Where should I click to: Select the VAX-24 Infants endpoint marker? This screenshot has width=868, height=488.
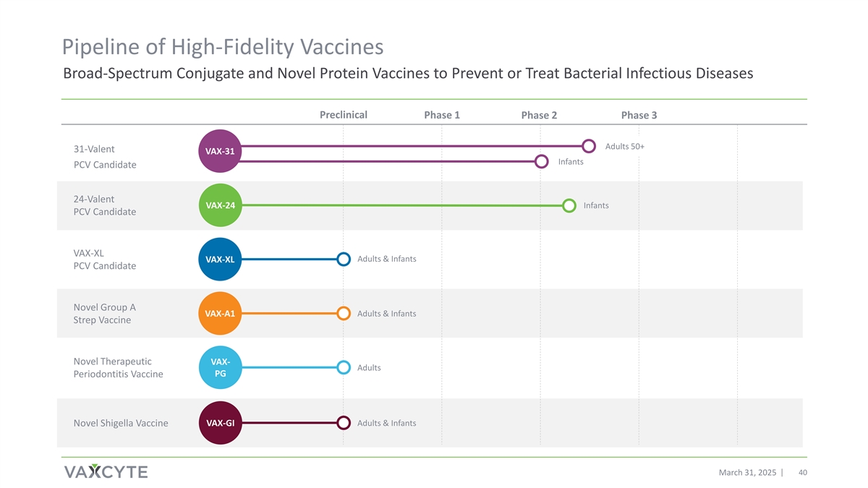click(569, 206)
